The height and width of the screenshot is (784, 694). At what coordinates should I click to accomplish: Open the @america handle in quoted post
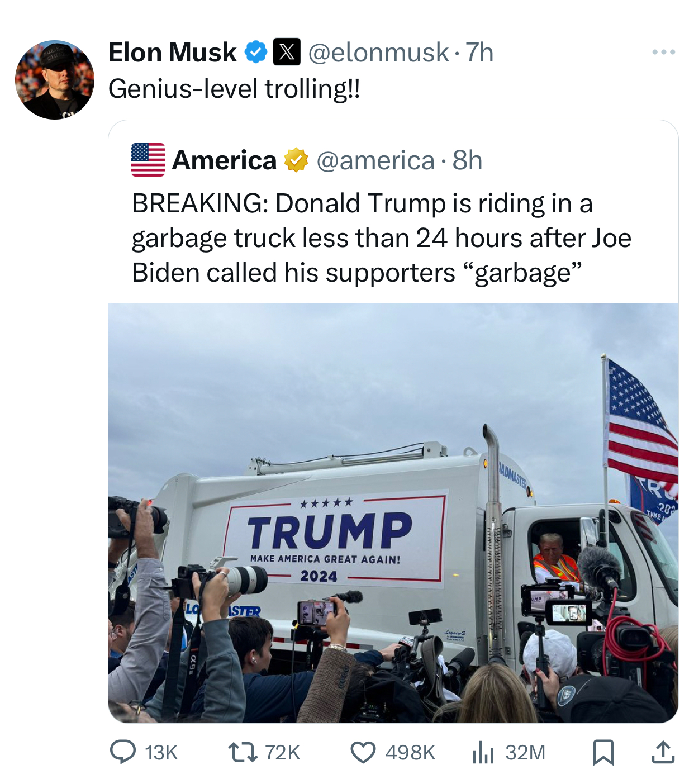click(x=375, y=160)
